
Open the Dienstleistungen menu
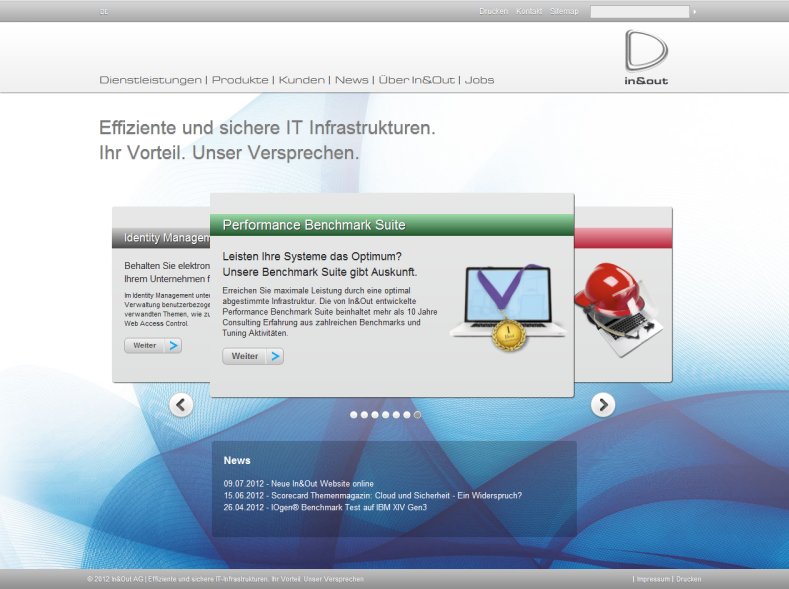click(x=150, y=80)
